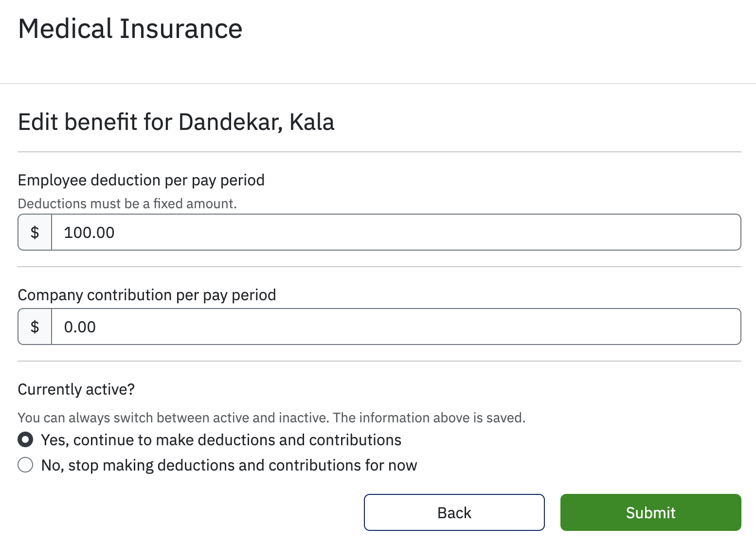Select 'Yes, continue to make deductions and contributions'

click(25, 439)
